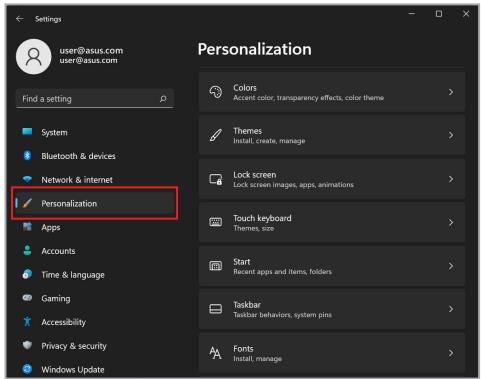Open Taskbar settings using its right chevron

[x=451, y=309]
